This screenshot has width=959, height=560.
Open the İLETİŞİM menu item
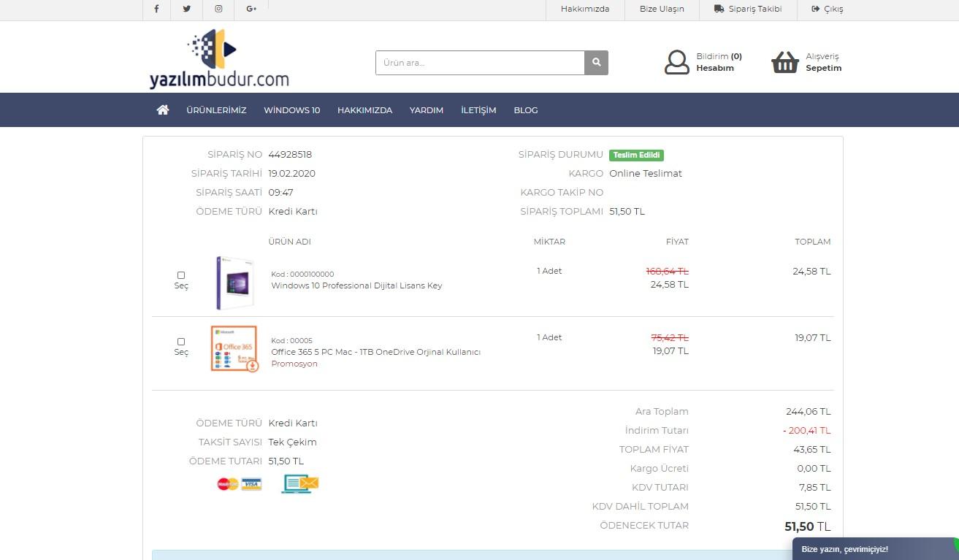click(478, 110)
